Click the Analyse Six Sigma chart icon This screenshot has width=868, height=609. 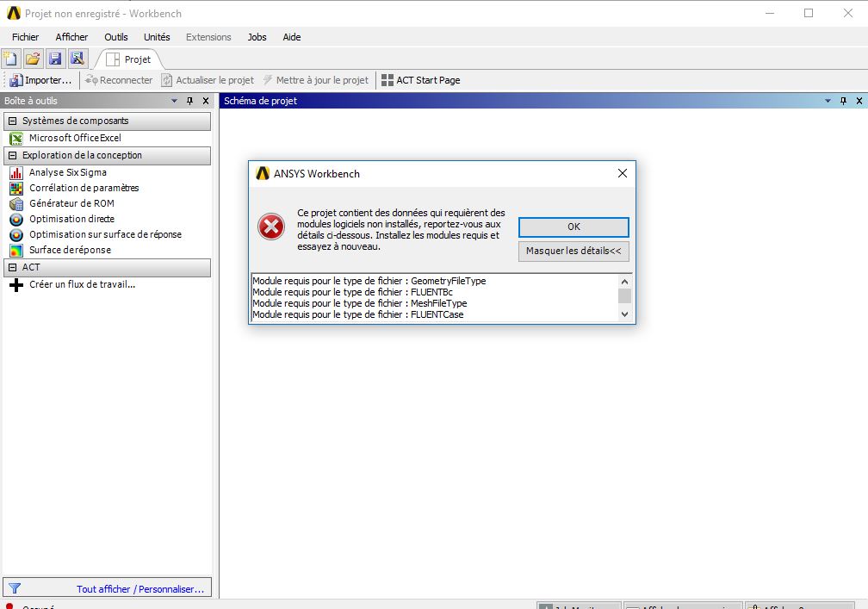[16, 173]
